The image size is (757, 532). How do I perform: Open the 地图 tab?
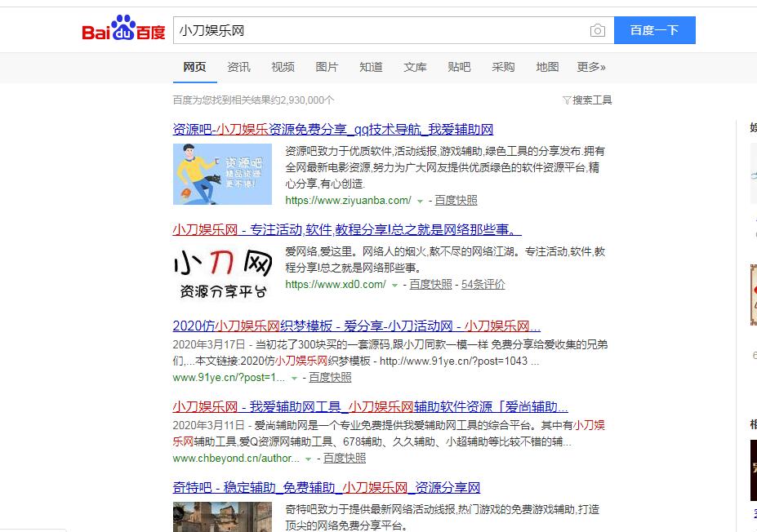547,67
